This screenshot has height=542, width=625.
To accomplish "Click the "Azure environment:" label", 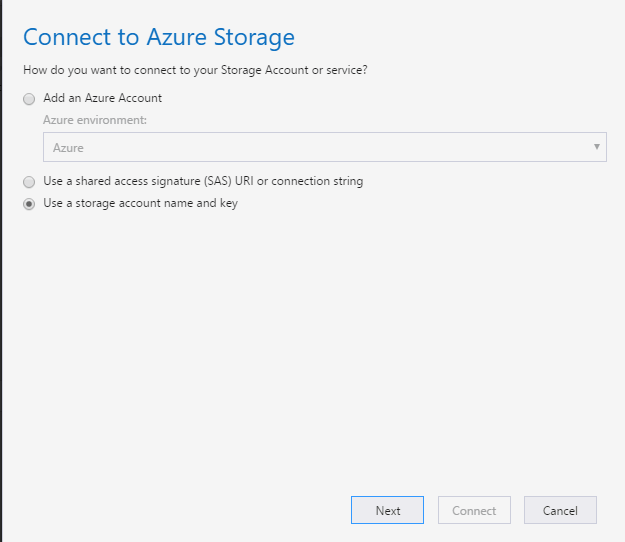I will (93, 120).
